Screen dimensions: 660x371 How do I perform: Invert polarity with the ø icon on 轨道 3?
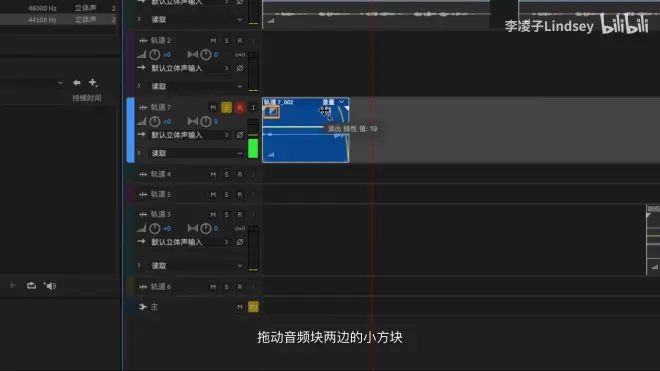tap(240, 242)
